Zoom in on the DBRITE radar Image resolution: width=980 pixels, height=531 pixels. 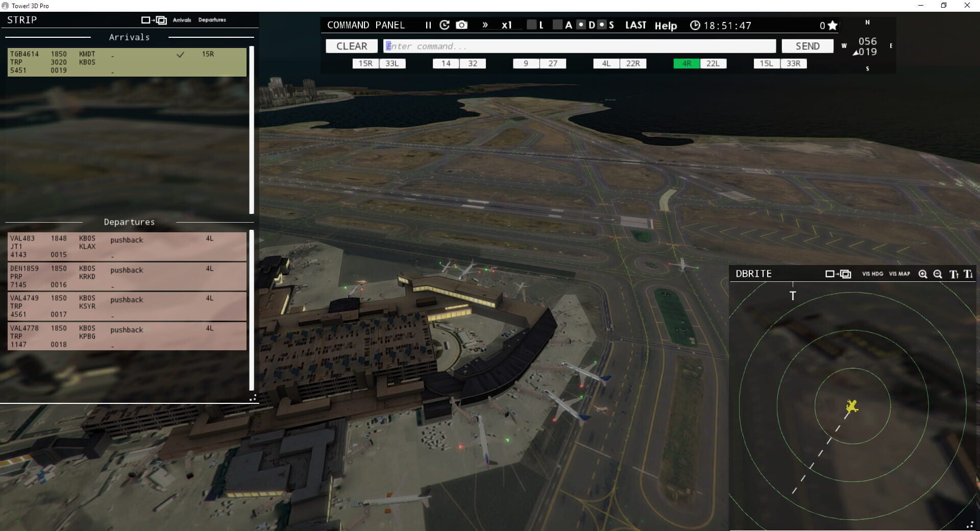click(x=923, y=274)
